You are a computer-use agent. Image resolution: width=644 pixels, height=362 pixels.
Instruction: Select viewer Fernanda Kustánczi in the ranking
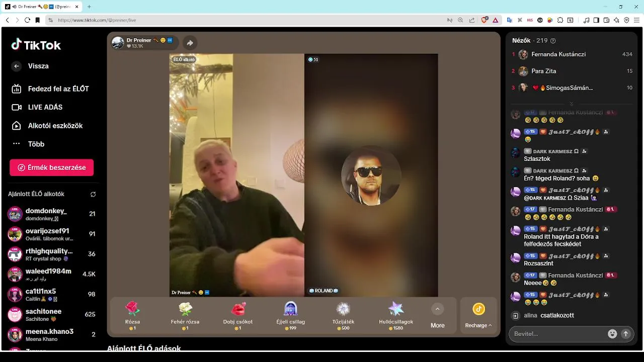pos(572,54)
